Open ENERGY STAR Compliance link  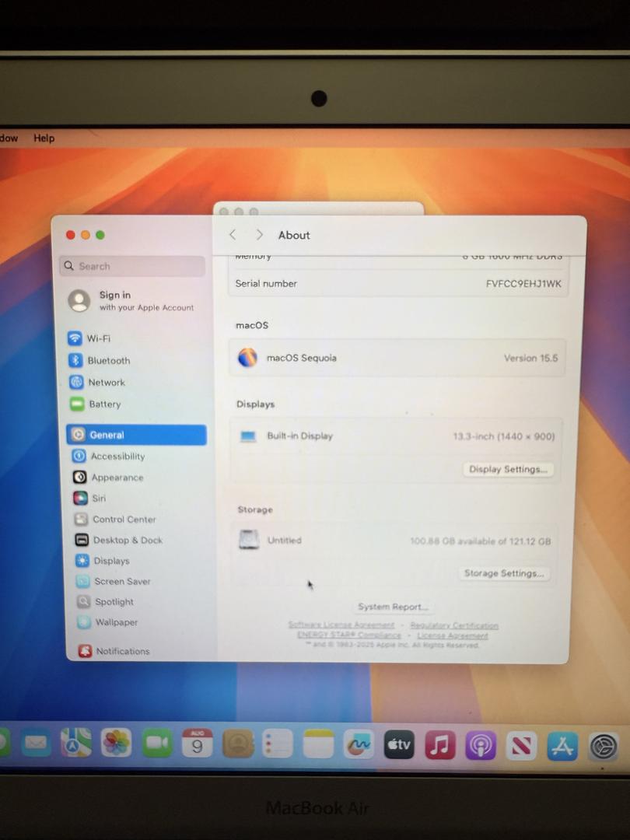(x=349, y=635)
